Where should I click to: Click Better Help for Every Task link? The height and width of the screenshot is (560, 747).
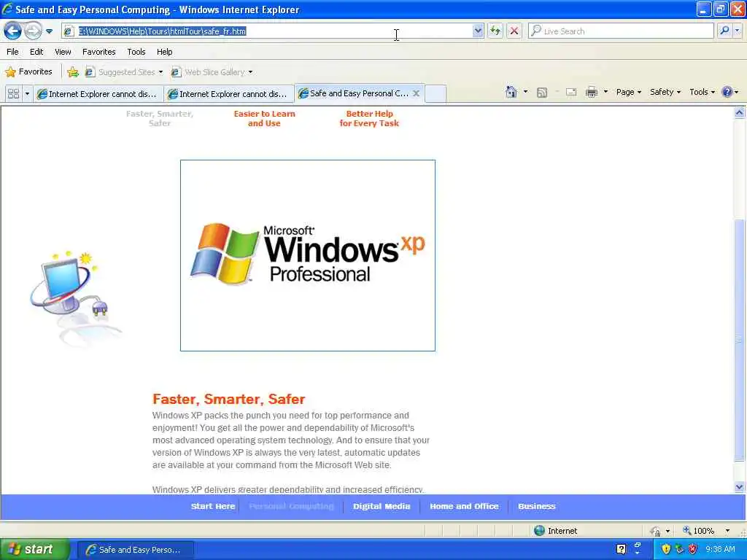click(x=369, y=119)
